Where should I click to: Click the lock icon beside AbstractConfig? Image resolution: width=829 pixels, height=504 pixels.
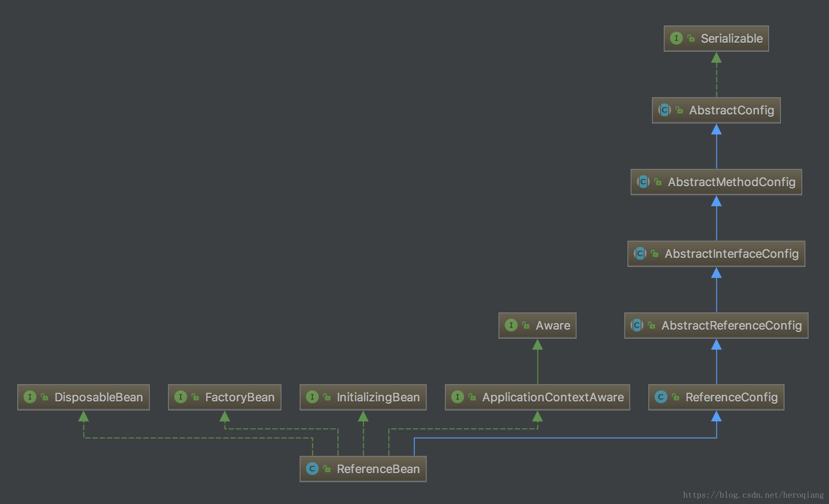click(x=679, y=110)
